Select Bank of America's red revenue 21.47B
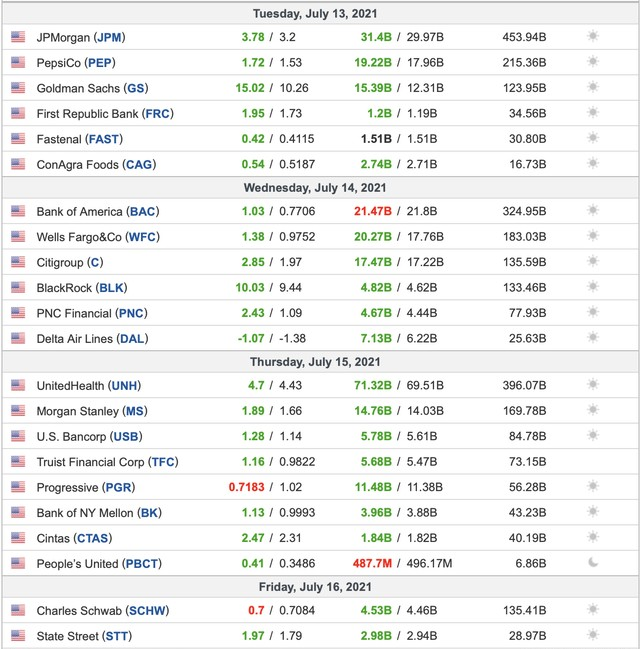640x649 pixels. [373, 212]
